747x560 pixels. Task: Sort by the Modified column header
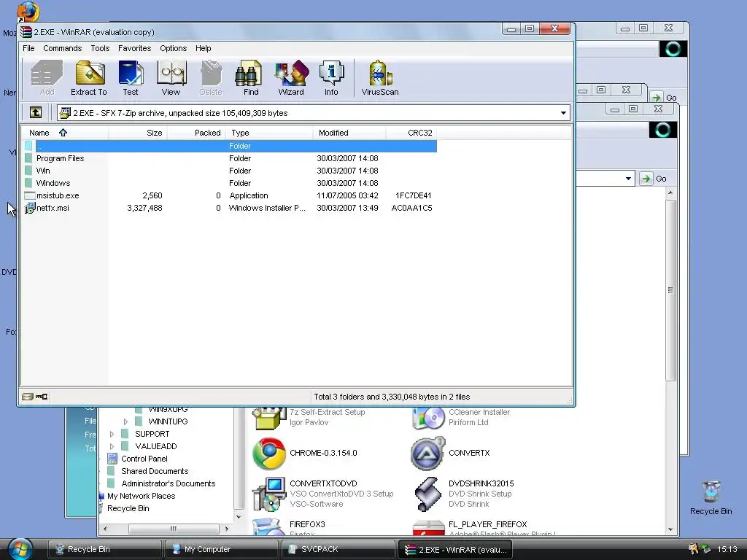[349, 133]
